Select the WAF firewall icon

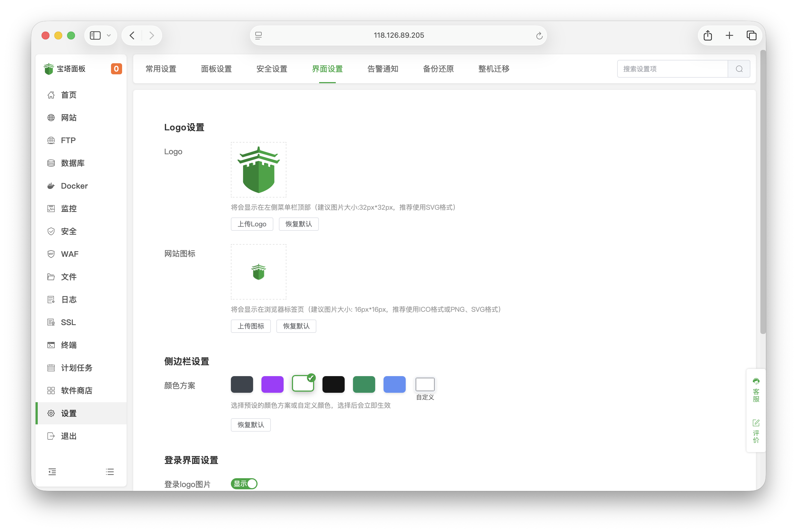(x=51, y=254)
